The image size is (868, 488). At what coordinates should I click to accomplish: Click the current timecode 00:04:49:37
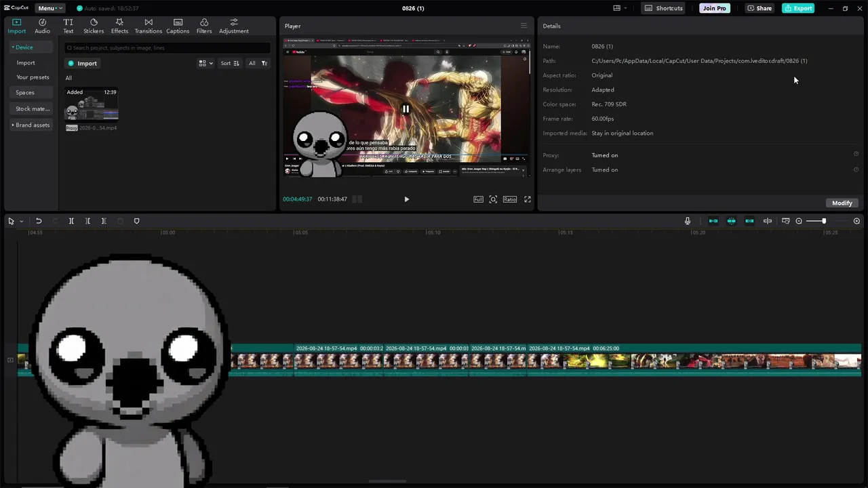[x=297, y=199]
